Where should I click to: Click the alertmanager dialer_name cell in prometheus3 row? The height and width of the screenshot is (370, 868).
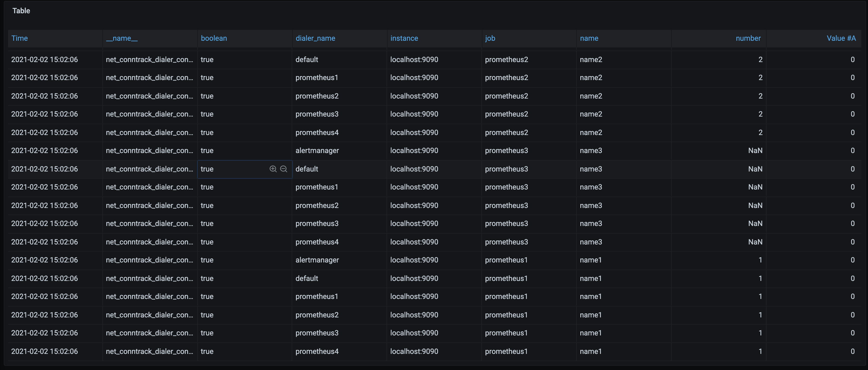coord(317,150)
